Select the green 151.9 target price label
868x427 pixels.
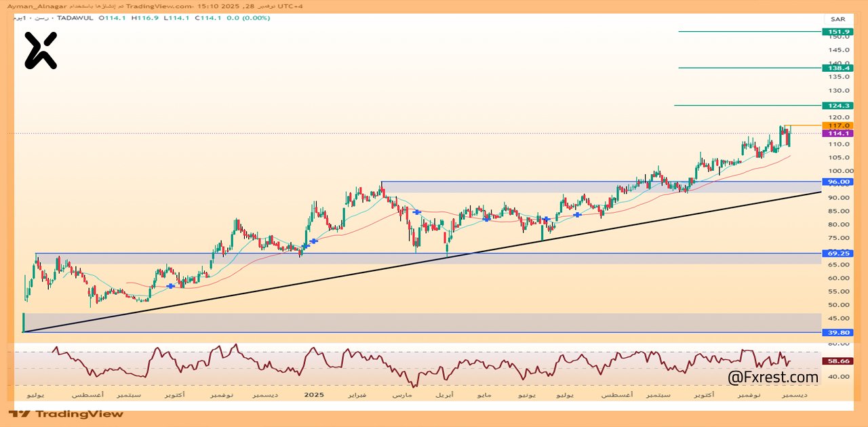coord(836,32)
